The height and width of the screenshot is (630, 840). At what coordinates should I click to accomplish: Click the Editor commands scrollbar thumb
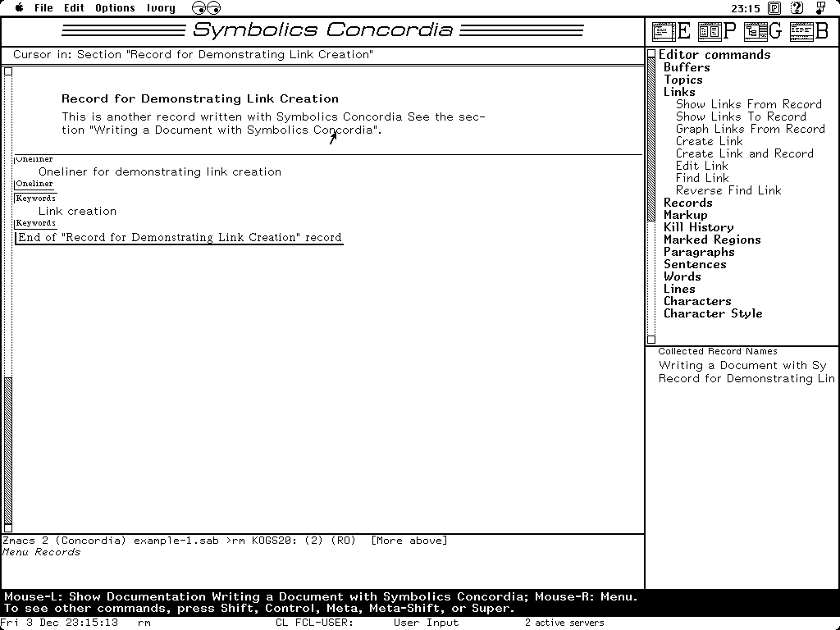pos(651,139)
